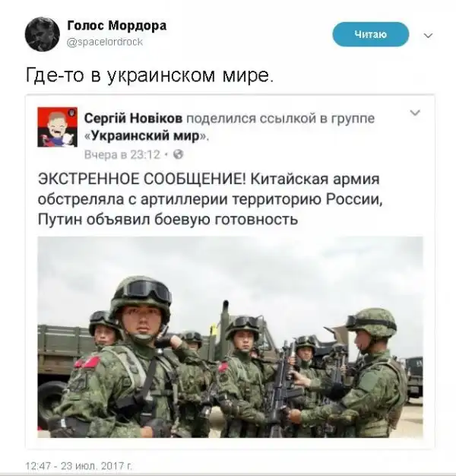Click the поделился ссылкой в группе text
The image size is (456, 476).
[x=280, y=119]
